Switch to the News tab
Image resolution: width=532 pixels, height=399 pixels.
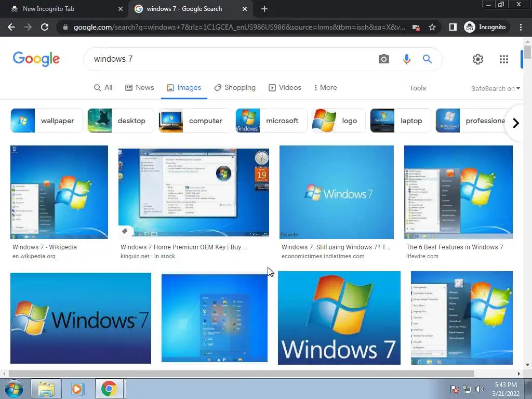(140, 87)
